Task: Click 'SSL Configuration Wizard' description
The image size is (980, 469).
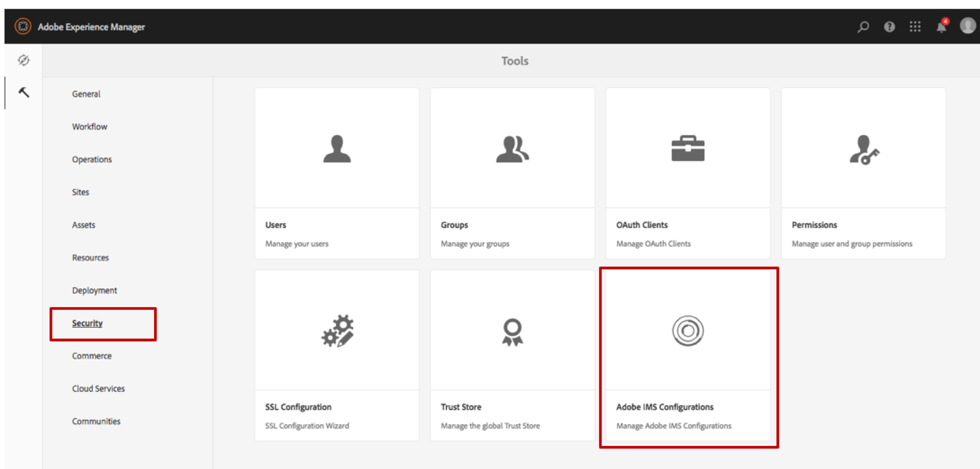Action: [307, 426]
